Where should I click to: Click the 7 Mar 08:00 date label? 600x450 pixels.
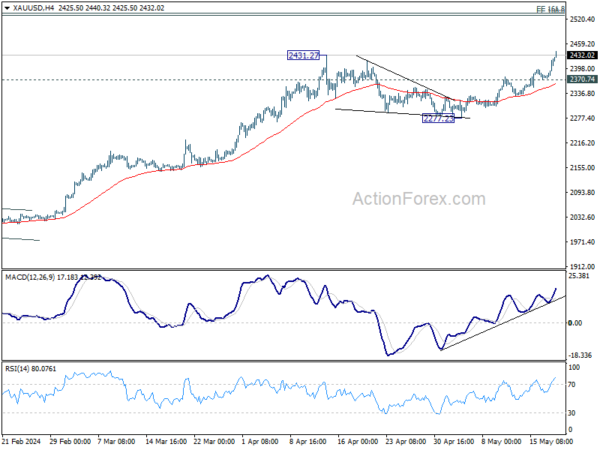117,442
